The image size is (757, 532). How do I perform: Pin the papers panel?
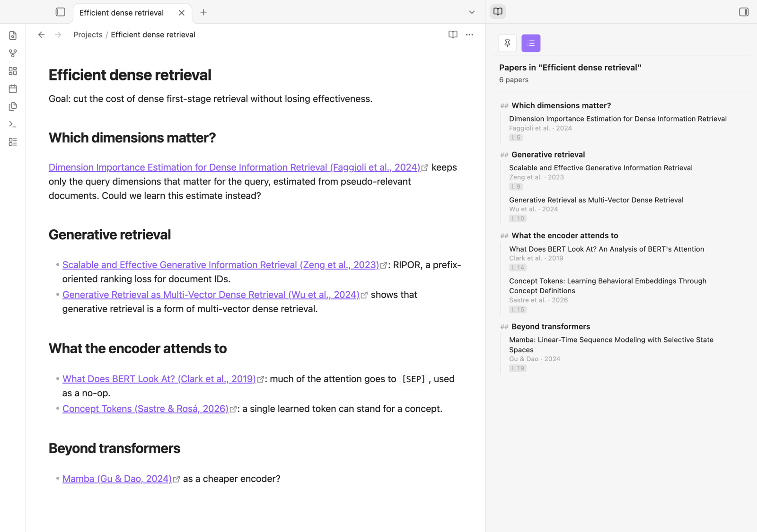(507, 43)
